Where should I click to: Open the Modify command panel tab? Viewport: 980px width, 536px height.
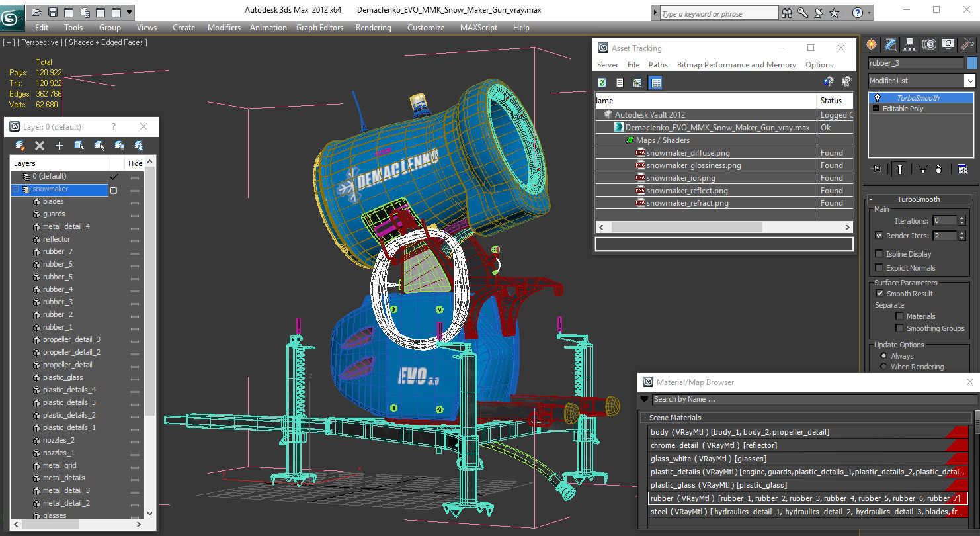tap(890, 44)
